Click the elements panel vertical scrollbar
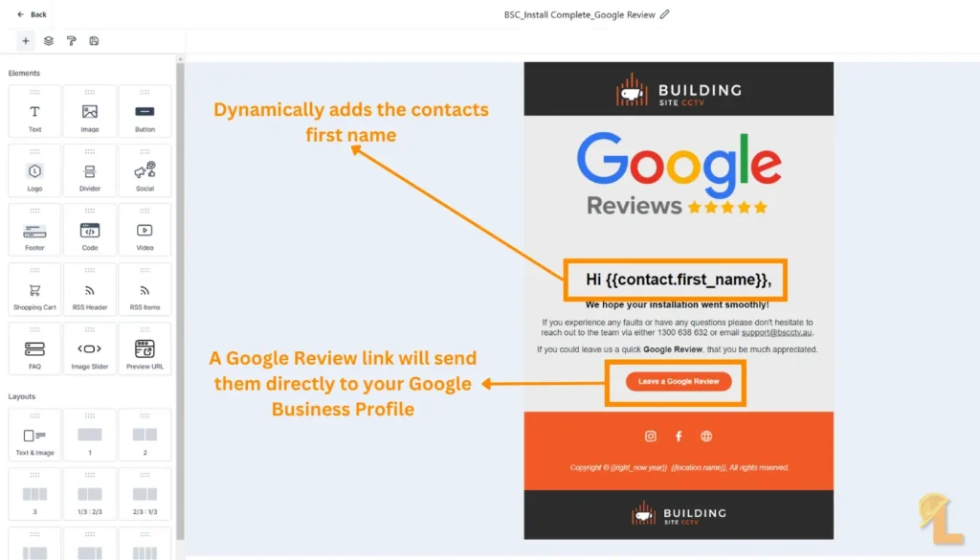The width and height of the screenshot is (980, 560). point(180,300)
